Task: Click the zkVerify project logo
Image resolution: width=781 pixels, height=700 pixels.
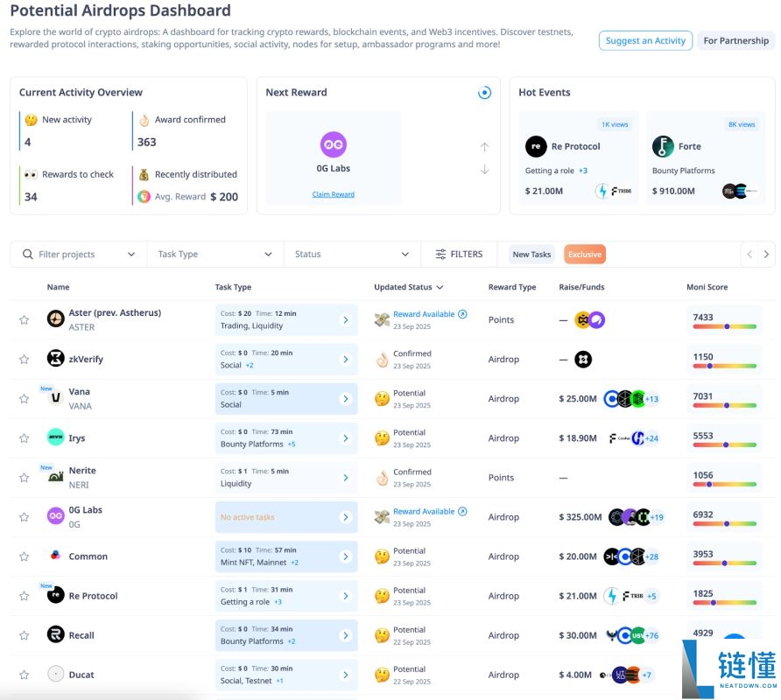Action: click(x=56, y=358)
